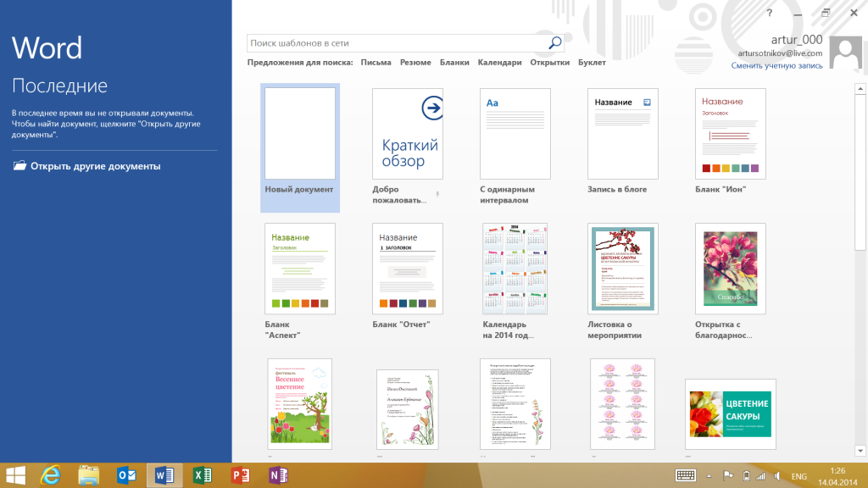
Task: Open Outlook from the taskbar
Action: pyautogui.click(x=126, y=475)
